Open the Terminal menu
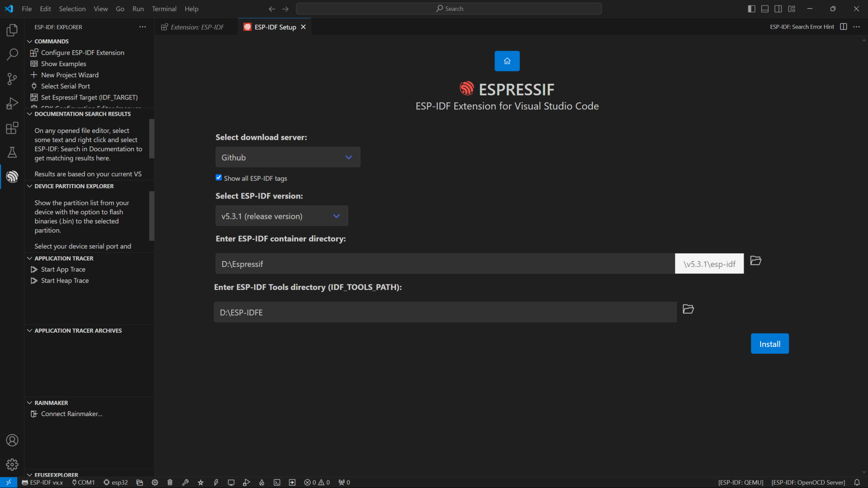This screenshot has width=868, height=488. point(164,9)
